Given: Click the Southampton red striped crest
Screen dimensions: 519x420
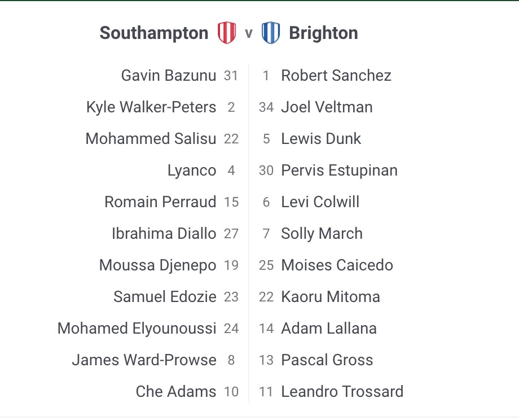Looking at the screenshot, I should (226, 33).
